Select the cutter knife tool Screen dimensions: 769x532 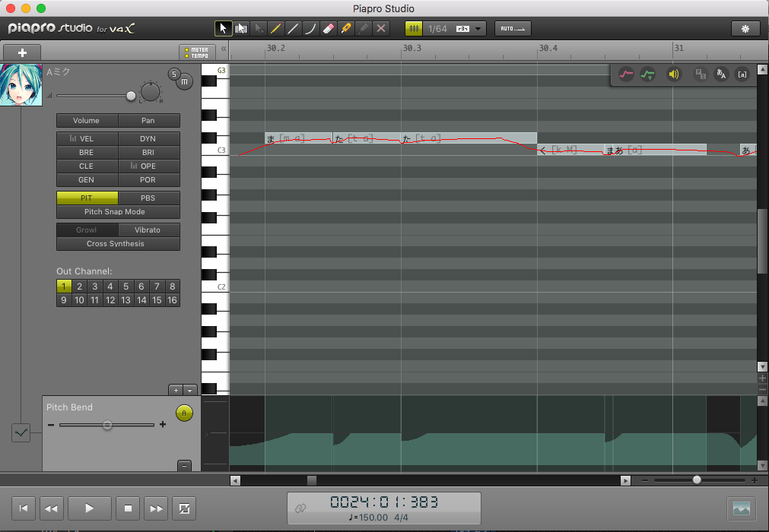coord(346,28)
